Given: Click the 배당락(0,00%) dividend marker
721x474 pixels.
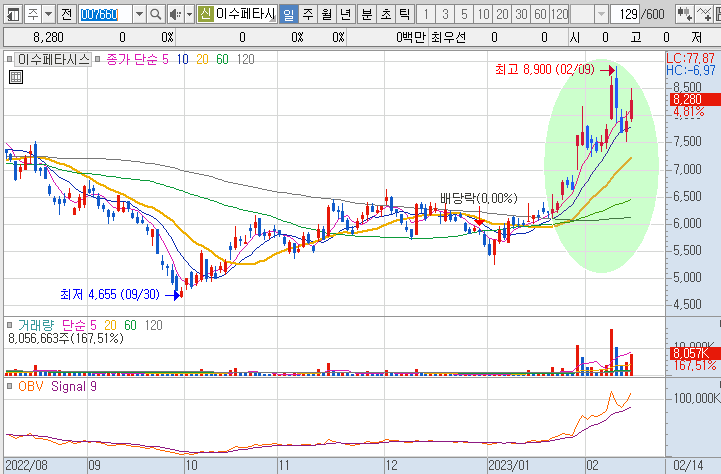Looking at the screenshot, I should pyautogui.click(x=478, y=198).
